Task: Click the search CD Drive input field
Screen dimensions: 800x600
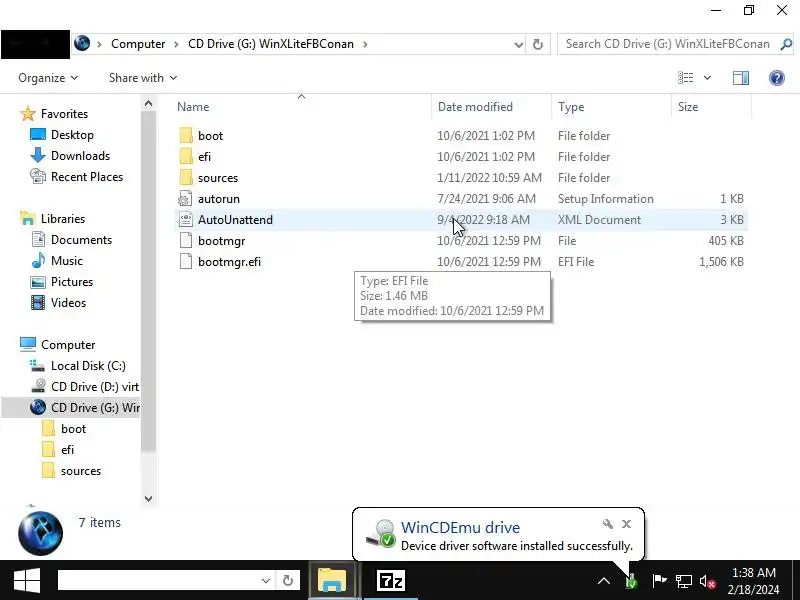Action: pyautogui.click(x=667, y=44)
